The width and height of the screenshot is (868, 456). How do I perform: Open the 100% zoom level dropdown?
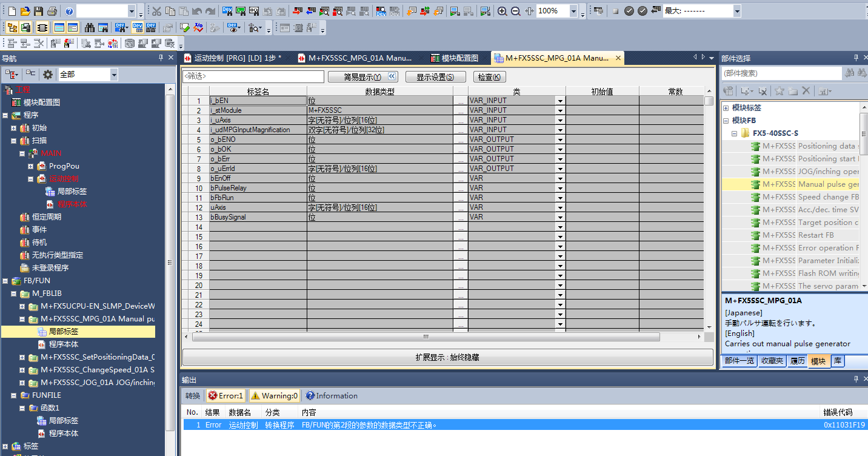573,11
